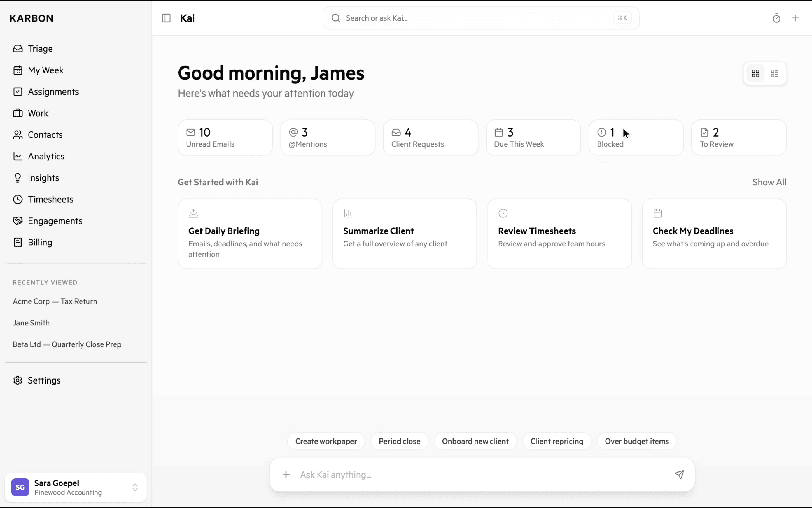Expand the Sara Goepel account switcher
The height and width of the screenshot is (508, 812).
click(x=135, y=487)
